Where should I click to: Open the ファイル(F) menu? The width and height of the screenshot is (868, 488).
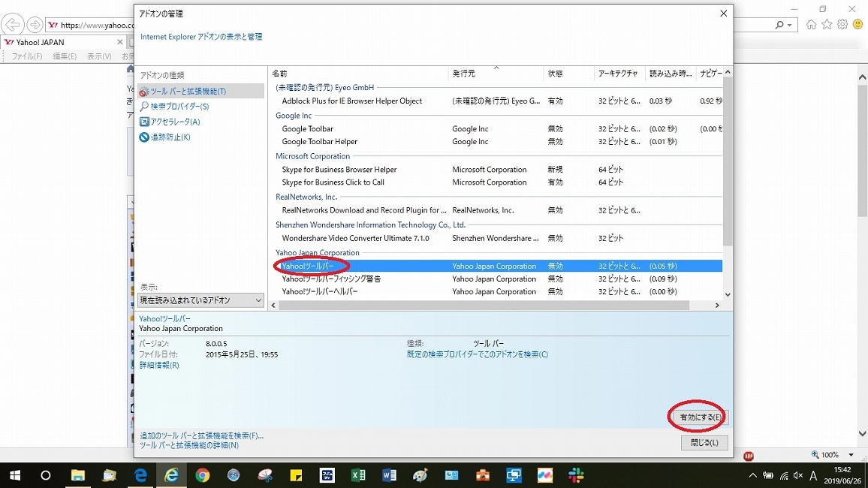(27, 56)
